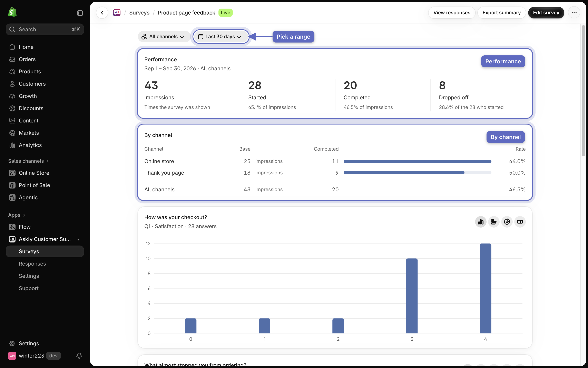Image resolution: width=588 pixels, height=368 pixels.
Task: Click the Shopify logo icon
Action: (12, 12)
